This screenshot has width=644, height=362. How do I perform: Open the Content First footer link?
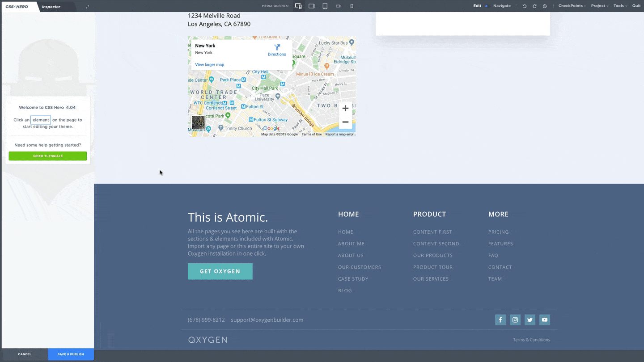point(432,232)
